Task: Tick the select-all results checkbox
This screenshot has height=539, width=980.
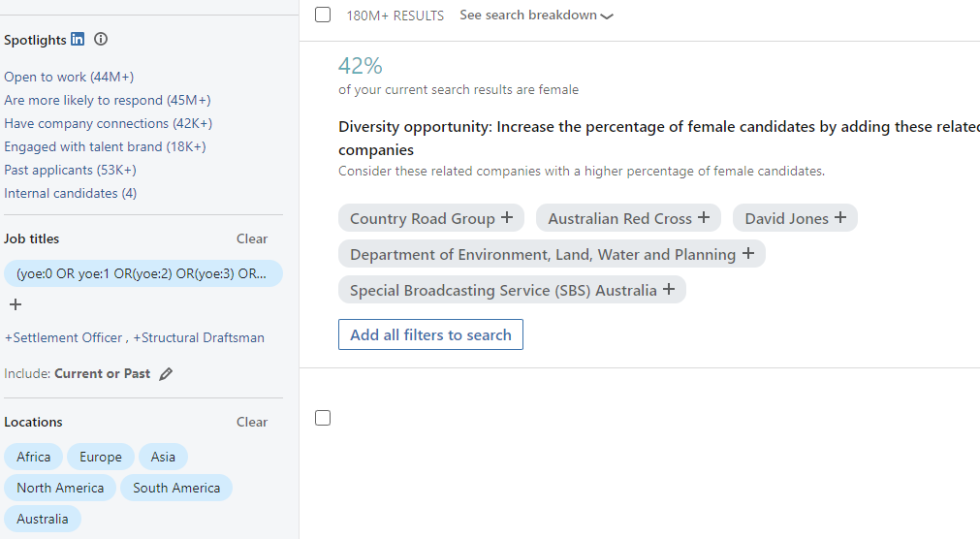Action: coord(323,15)
